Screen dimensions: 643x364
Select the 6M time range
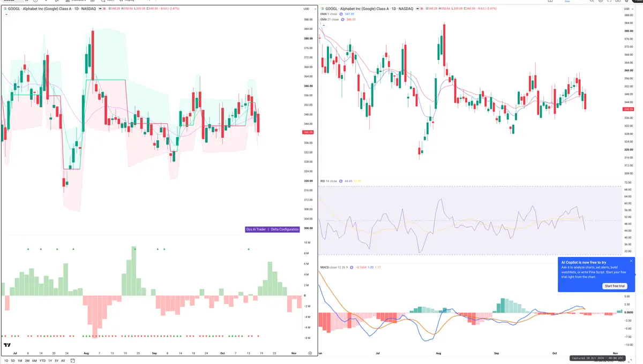(34, 361)
